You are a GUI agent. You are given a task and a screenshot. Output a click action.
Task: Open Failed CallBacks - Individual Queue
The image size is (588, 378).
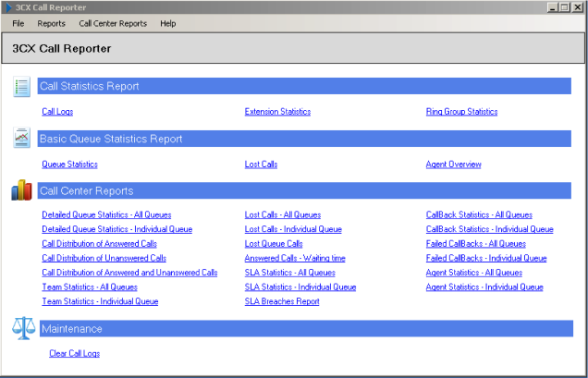[x=486, y=258]
